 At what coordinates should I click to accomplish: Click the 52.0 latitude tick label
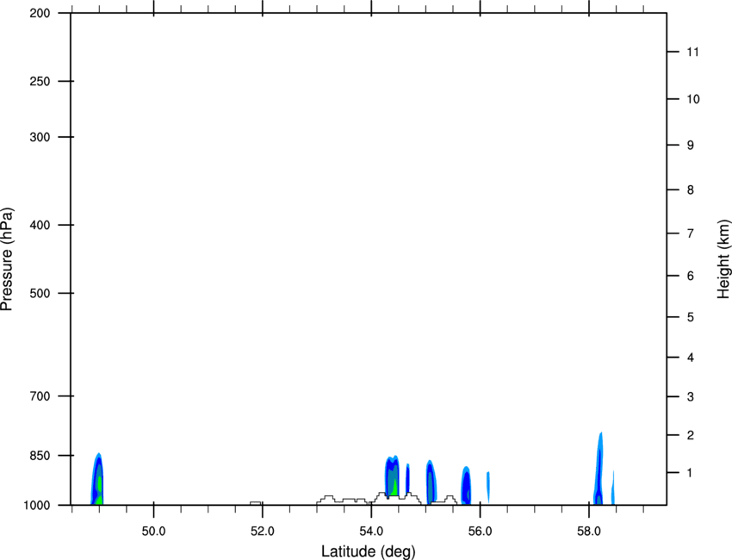click(x=263, y=532)
